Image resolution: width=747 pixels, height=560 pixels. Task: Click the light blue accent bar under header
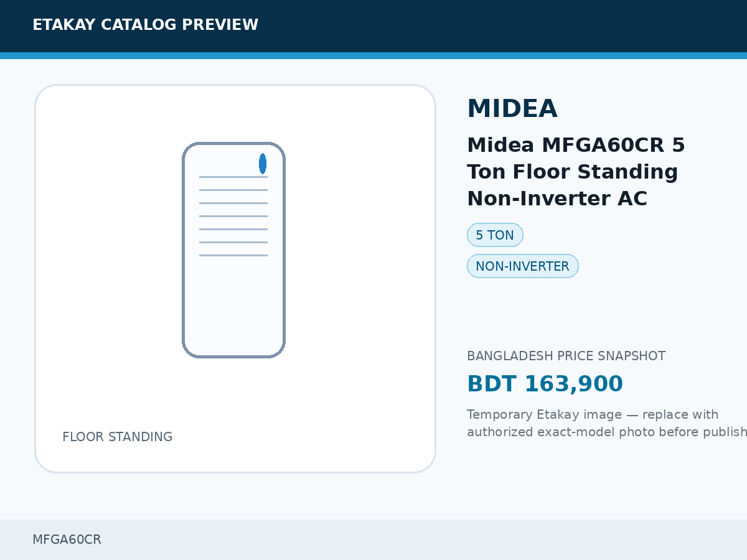pos(374,55)
